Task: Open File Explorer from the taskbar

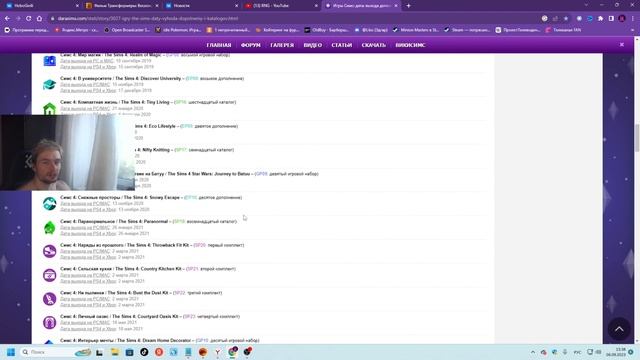Action: [x=115, y=352]
